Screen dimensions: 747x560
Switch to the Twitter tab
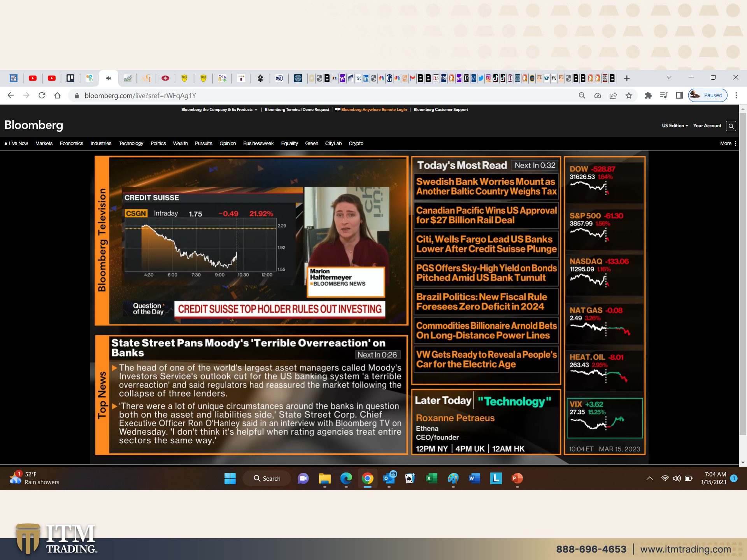point(481,78)
